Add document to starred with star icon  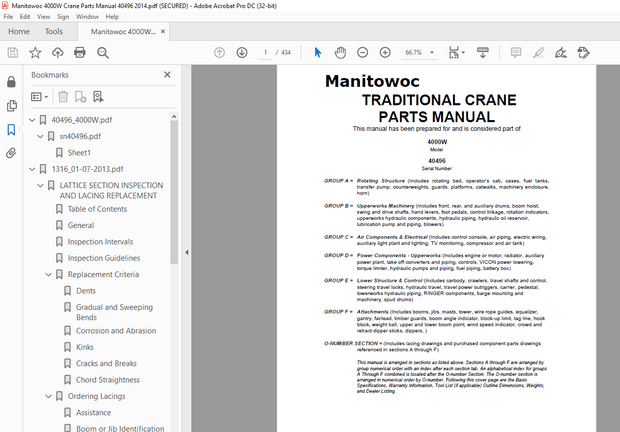(x=35, y=53)
